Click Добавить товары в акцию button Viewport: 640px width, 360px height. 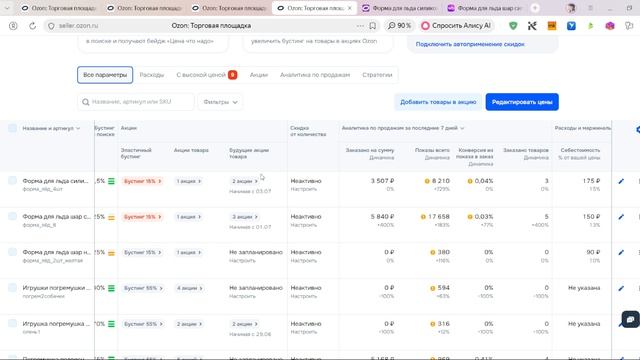click(438, 102)
